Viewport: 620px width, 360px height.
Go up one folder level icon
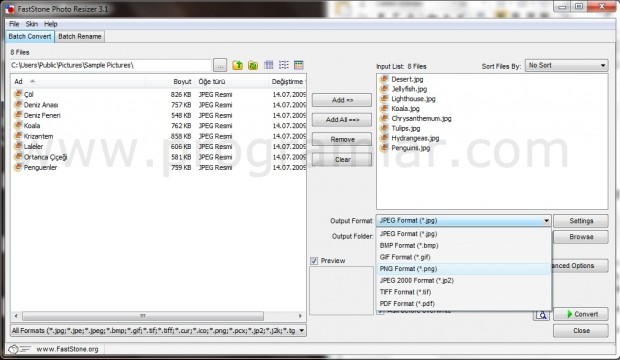point(237,65)
